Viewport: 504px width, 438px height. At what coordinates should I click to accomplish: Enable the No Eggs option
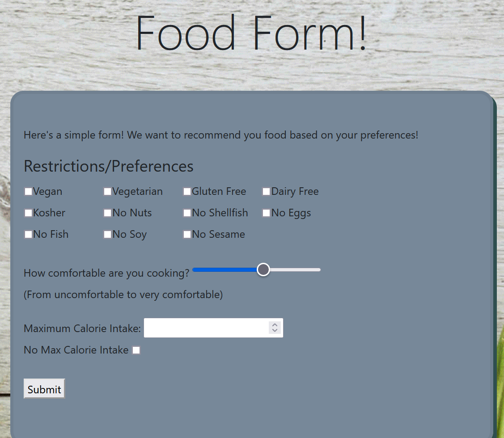coord(266,213)
